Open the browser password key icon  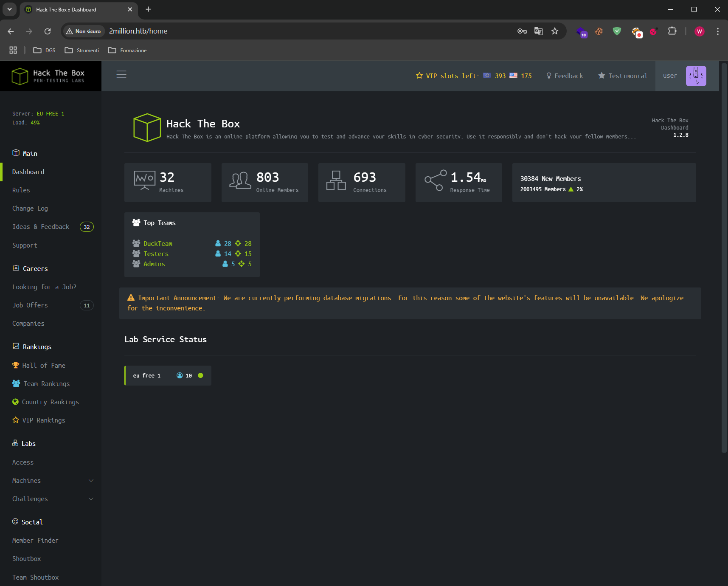522,31
